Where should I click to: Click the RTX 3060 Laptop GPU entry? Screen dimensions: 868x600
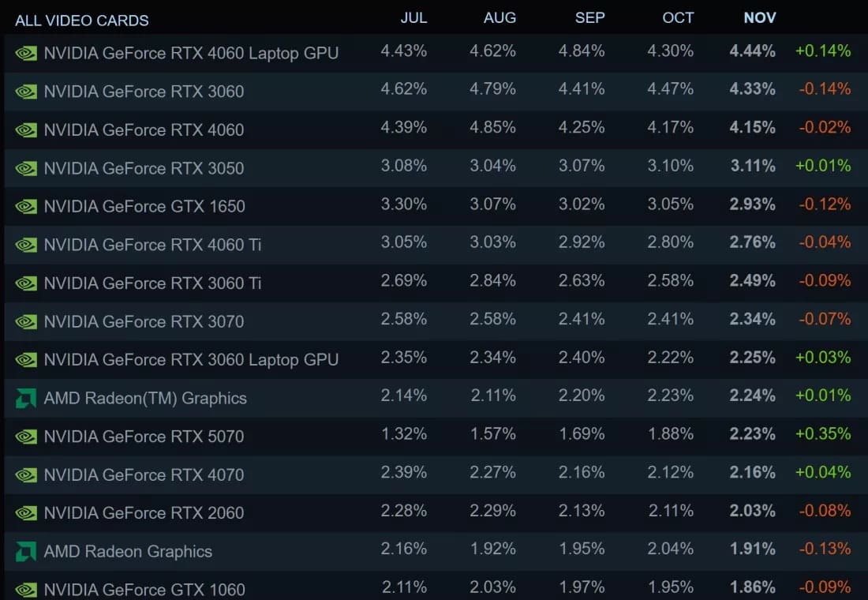point(191,360)
